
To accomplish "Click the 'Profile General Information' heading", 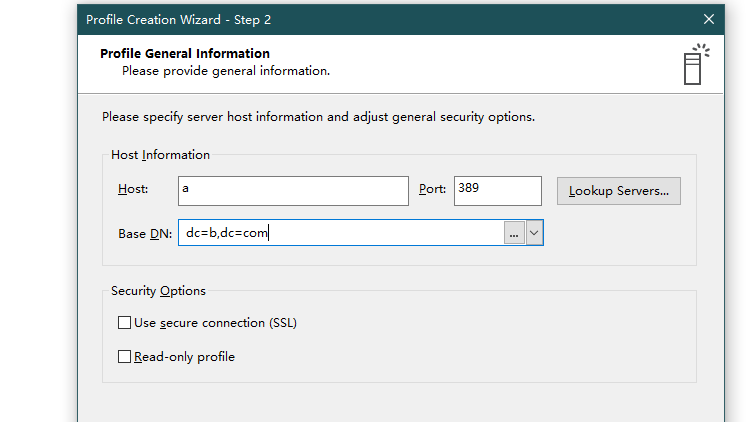I will [x=185, y=54].
